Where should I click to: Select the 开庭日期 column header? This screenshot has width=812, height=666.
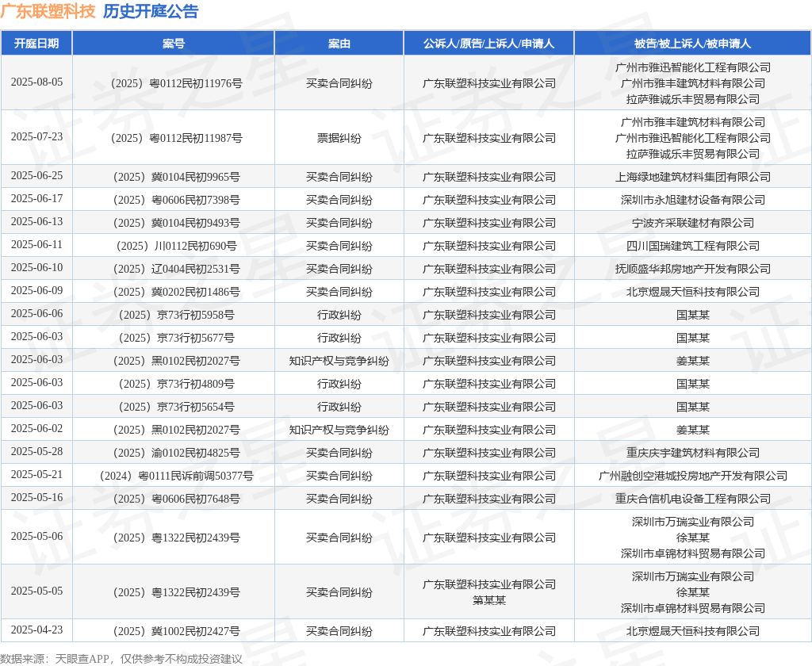[36, 44]
